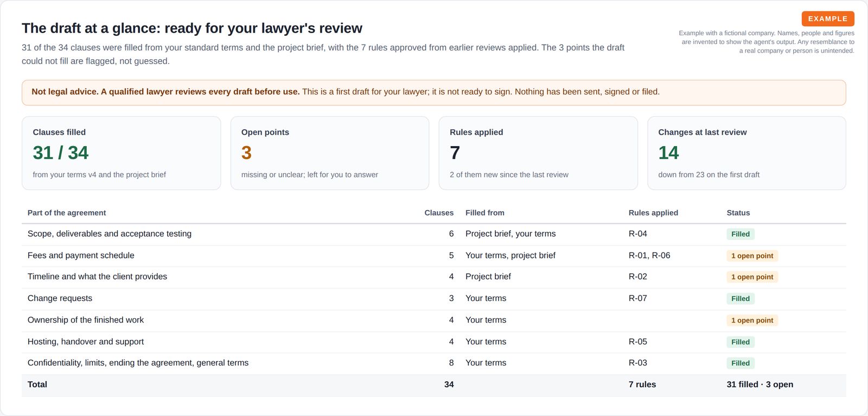Click the Filled badge in Confidentiality row
The image size is (868, 416).
coord(741,363)
